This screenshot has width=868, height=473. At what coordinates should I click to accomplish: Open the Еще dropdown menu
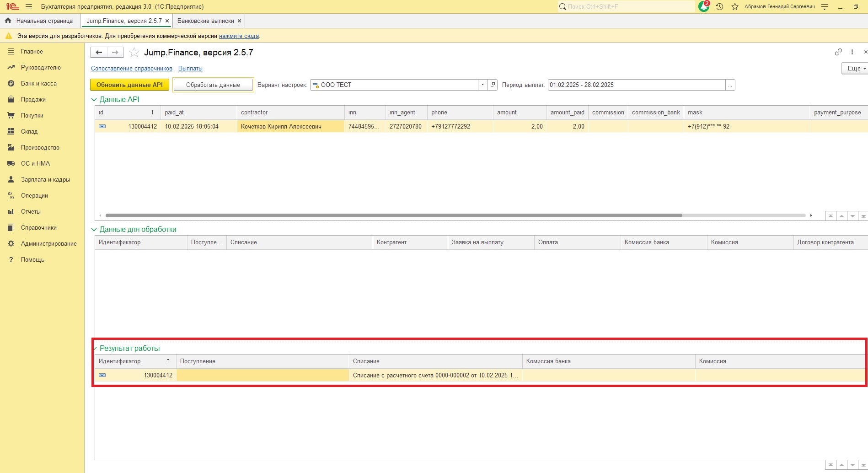(x=854, y=68)
